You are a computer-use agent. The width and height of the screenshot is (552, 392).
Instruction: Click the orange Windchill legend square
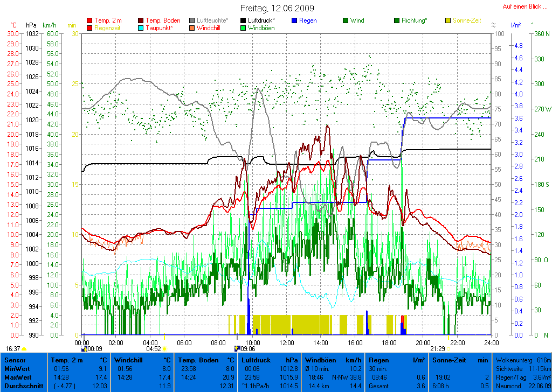coord(192,28)
